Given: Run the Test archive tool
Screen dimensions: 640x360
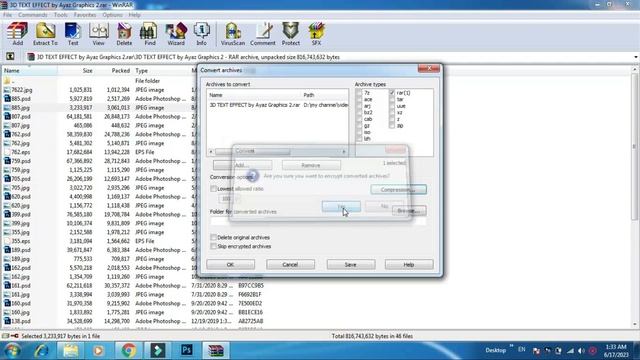Looking at the screenshot, I should coord(73,34).
